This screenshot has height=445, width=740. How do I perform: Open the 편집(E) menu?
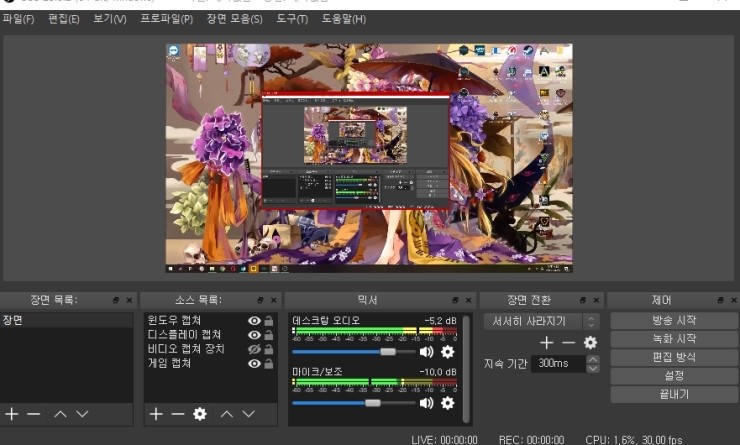(64, 19)
